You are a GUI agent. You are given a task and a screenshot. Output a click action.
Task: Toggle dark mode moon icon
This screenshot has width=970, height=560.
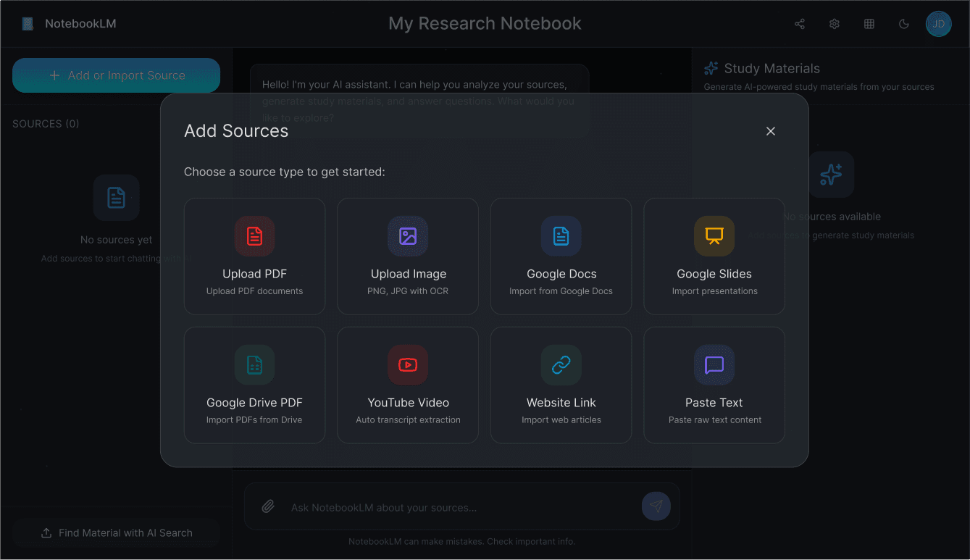click(904, 24)
